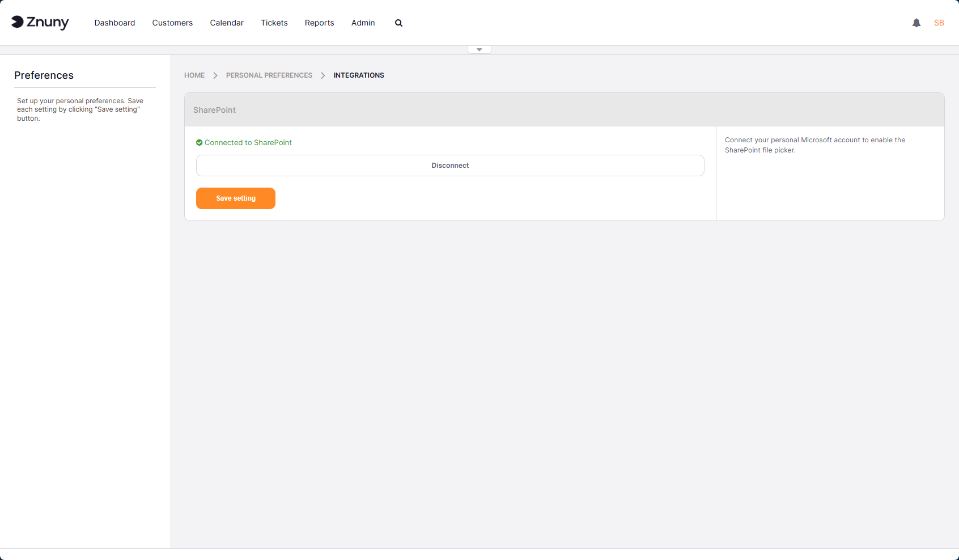
Task: Open the Reports menu
Action: point(320,23)
